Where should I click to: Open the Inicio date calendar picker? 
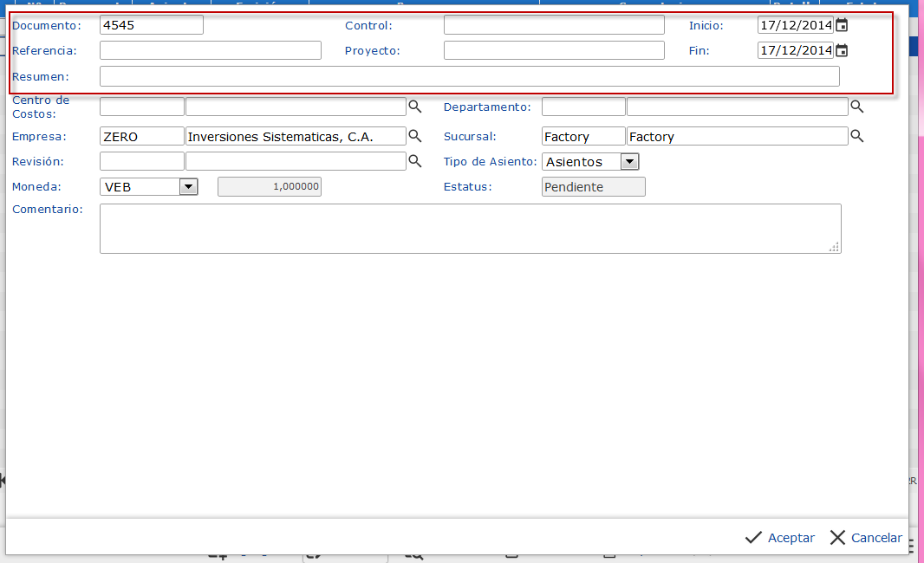tap(842, 25)
